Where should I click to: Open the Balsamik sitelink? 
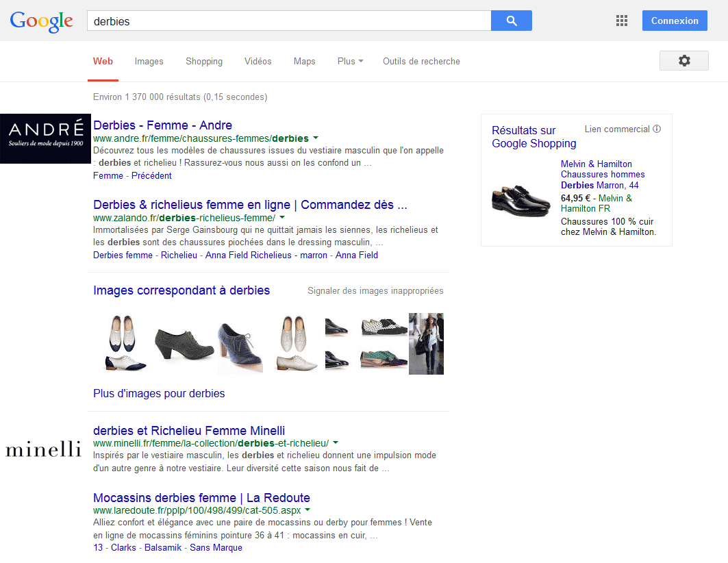[163, 548]
